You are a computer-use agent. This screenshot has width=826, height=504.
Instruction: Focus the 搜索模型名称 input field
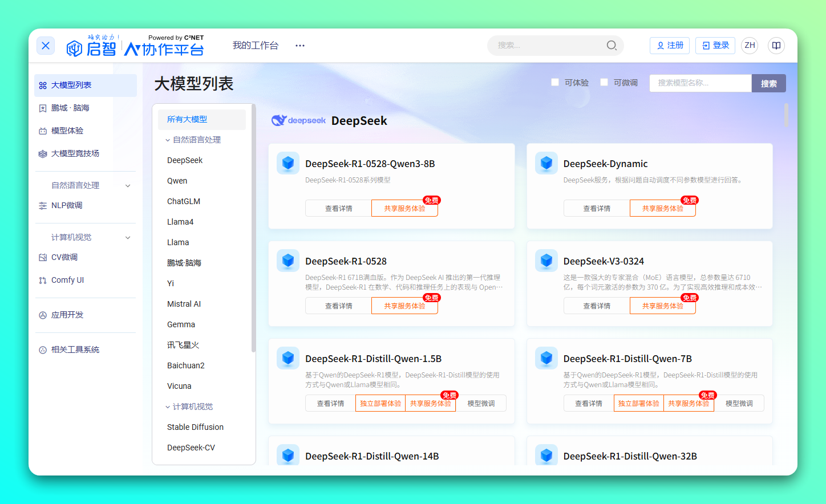point(701,83)
